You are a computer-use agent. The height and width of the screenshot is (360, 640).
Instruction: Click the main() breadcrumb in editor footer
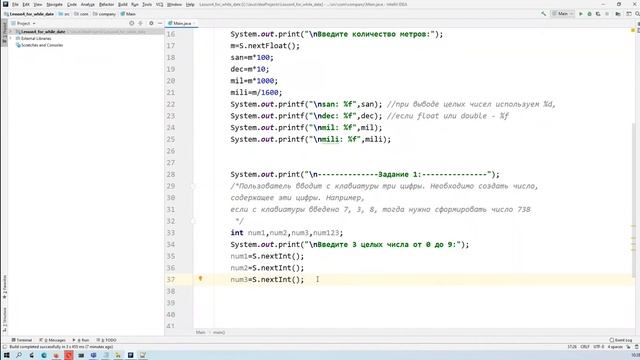pos(219,333)
